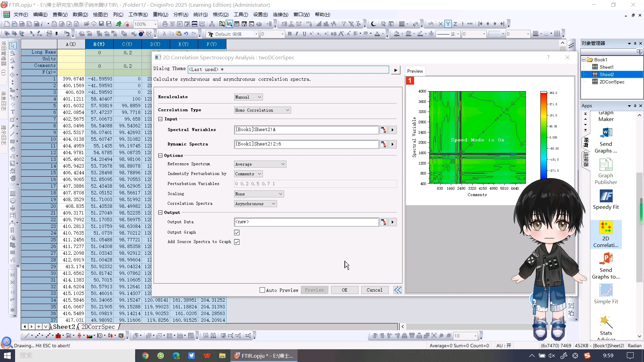Open Correlation Spectra Asynchronous dropdown
The width and height of the screenshot is (644, 362).
point(255,204)
